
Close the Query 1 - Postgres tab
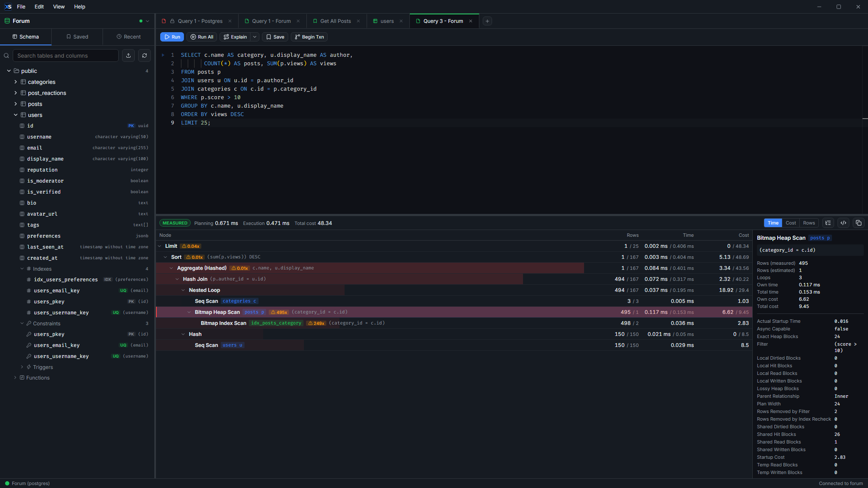coord(230,21)
